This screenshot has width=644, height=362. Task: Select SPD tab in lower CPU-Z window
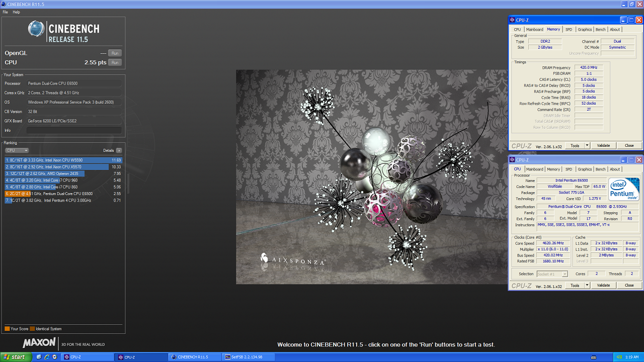(569, 169)
